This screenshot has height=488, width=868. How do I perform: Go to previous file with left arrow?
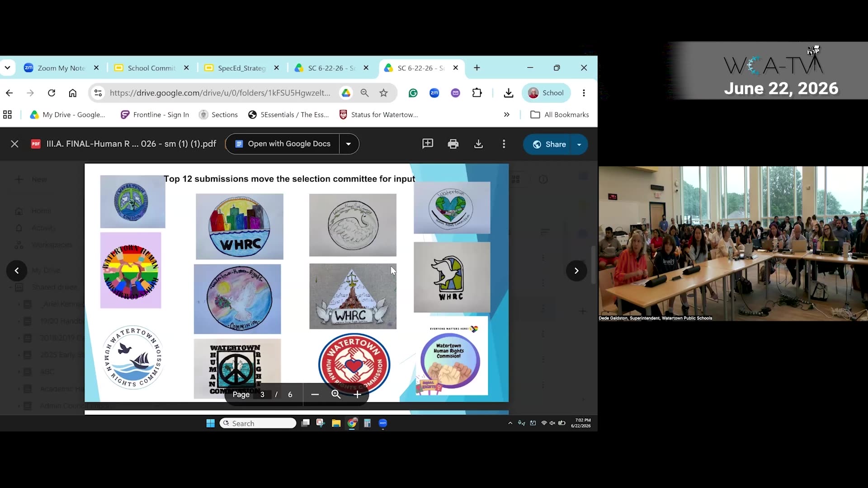[x=17, y=271]
